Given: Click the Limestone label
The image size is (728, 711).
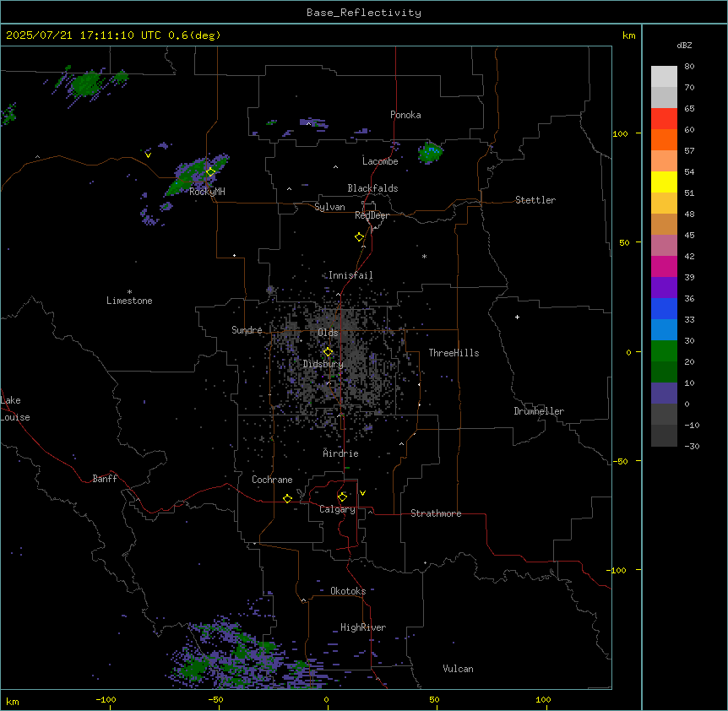Looking at the screenshot, I should (129, 301).
